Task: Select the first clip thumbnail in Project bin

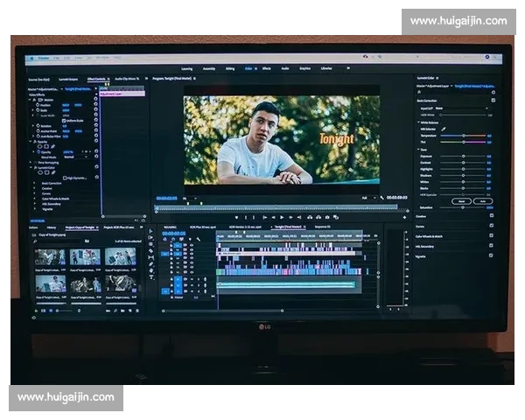Action: [x=50, y=256]
